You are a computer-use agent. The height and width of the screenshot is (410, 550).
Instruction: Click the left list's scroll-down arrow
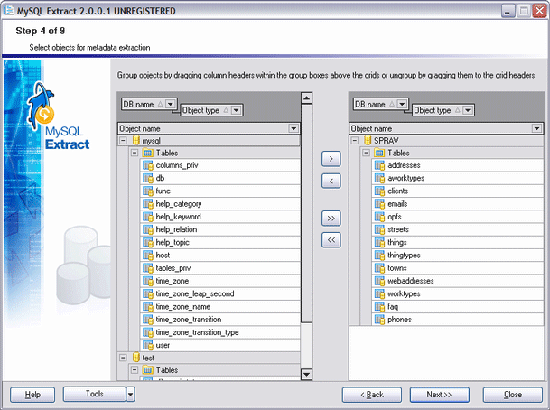click(307, 374)
